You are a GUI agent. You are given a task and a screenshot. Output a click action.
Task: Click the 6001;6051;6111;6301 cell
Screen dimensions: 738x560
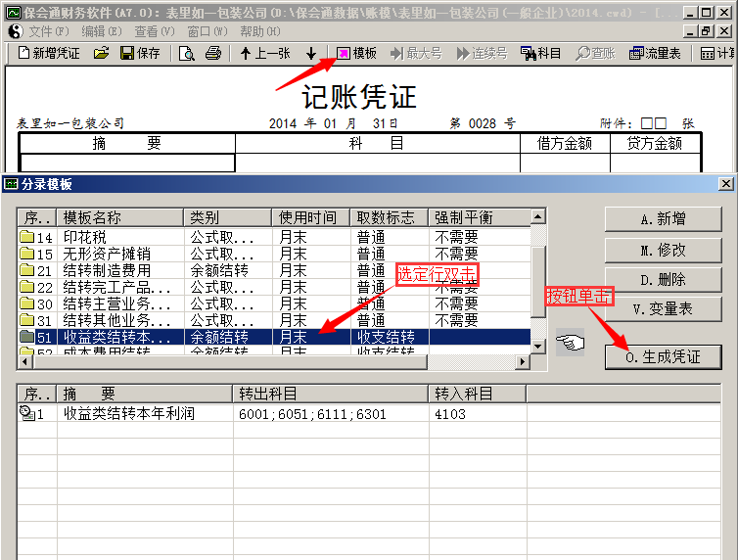pyautogui.click(x=331, y=414)
